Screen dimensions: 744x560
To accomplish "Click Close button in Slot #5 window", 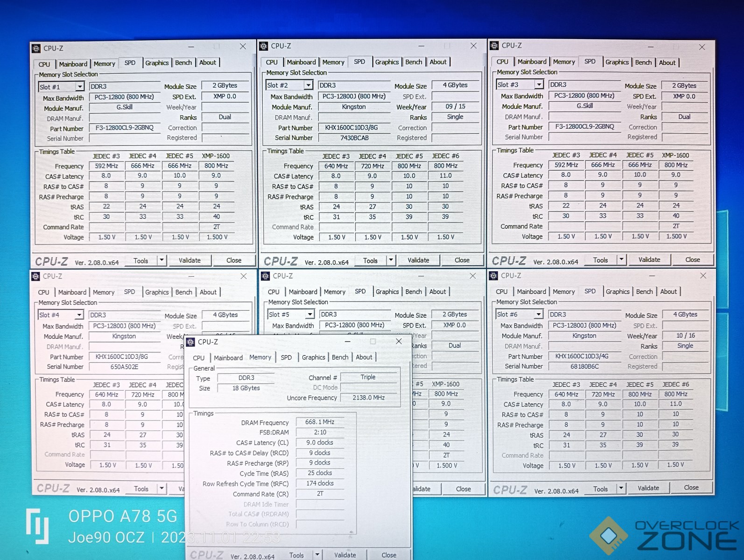I will 463,489.
